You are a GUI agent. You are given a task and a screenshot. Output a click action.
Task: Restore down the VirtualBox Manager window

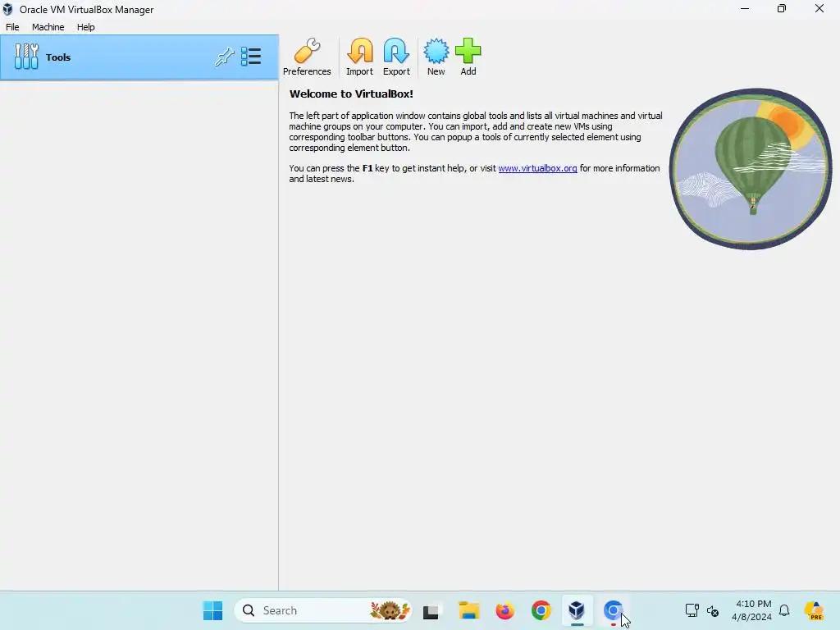pyautogui.click(x=782, y=8)
